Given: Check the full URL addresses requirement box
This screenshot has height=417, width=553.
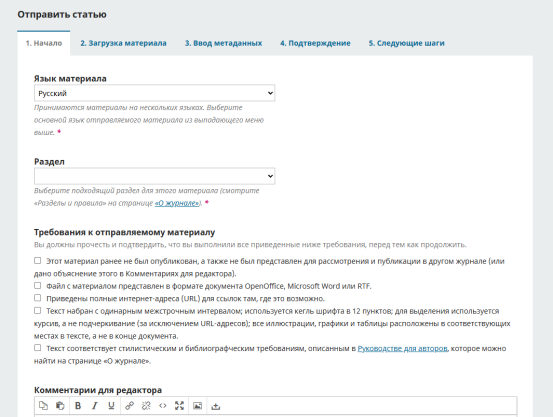Looking at the screenshot, I should [x=37, y=298].
